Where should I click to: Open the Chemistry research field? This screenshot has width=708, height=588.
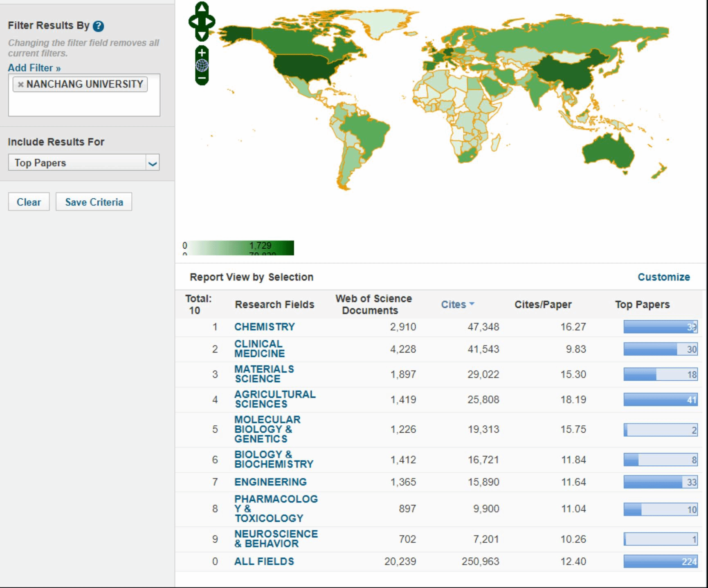(264, 327)
